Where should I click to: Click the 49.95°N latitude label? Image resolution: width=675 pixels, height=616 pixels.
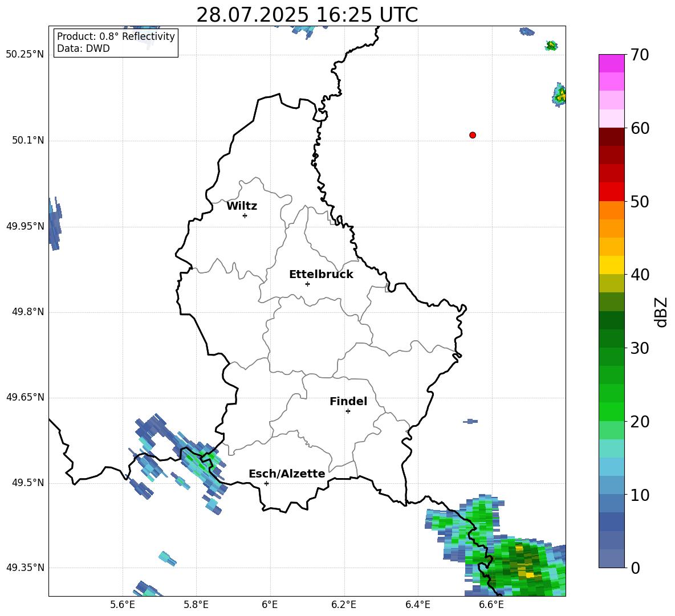click(25, 226)
